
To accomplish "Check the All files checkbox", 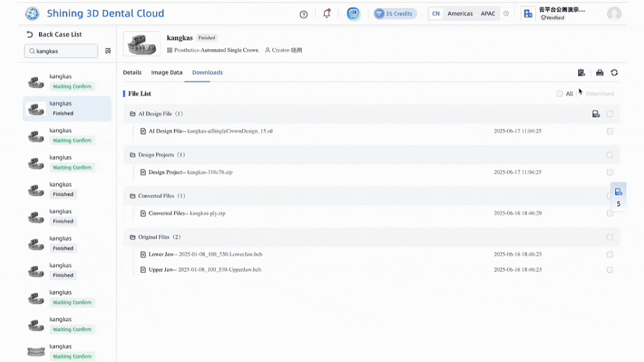I will point(560,94).
